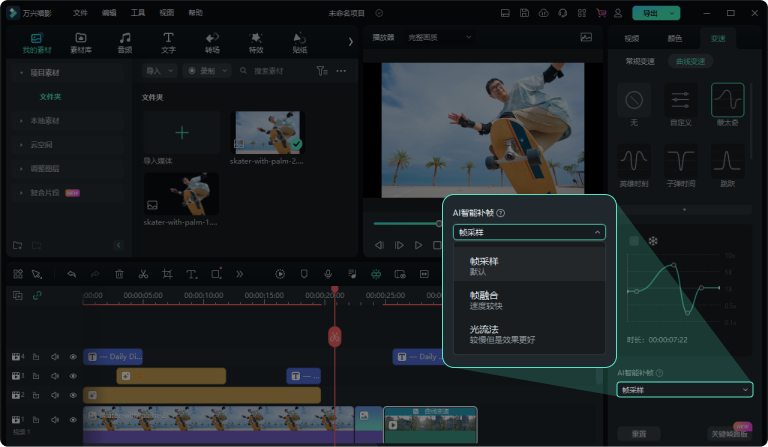Screen dimensions: 768x447
Task: Click the text T tool in the timeline toolbar
Action: 192,274
